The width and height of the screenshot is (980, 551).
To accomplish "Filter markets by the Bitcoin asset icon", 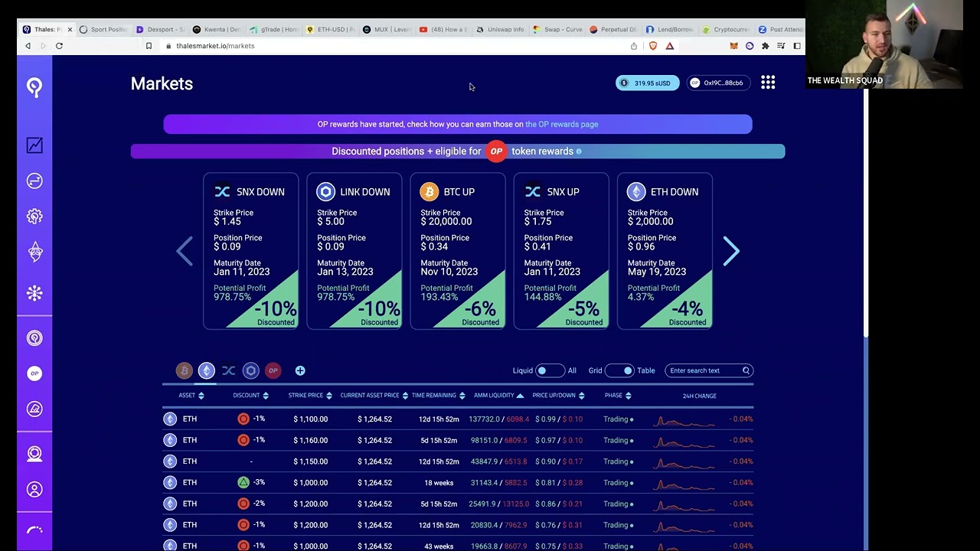I will tap(184, 370).
